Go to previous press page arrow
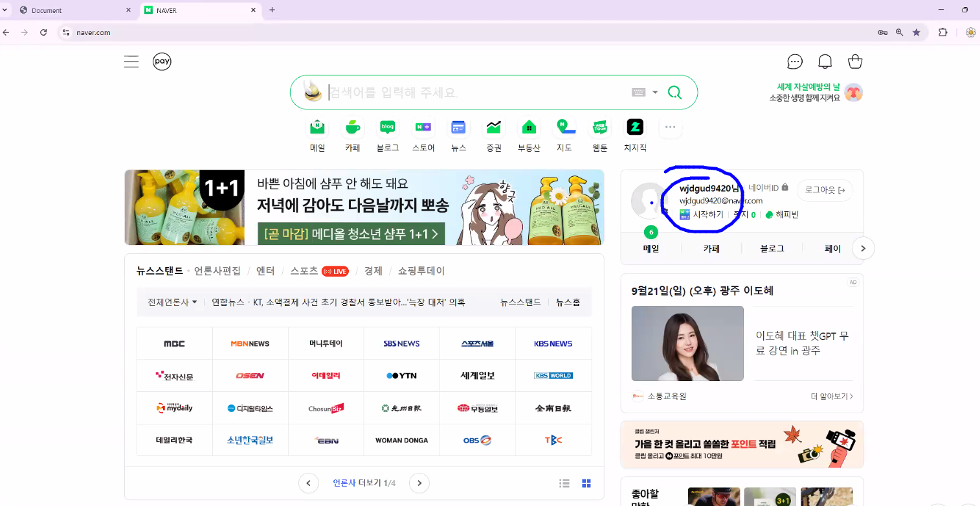This screenshot has width=980, height=506. click(x=308, y=483)
